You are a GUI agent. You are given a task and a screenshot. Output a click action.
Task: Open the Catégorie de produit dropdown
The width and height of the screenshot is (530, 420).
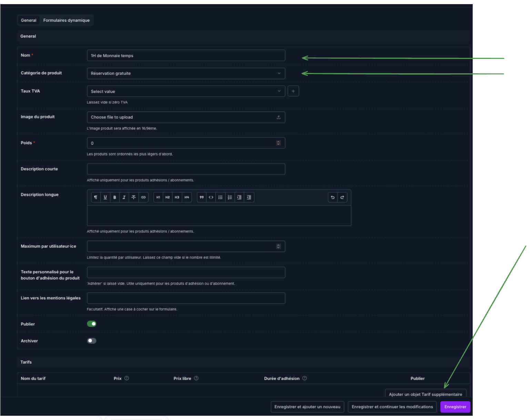point(186,73)
